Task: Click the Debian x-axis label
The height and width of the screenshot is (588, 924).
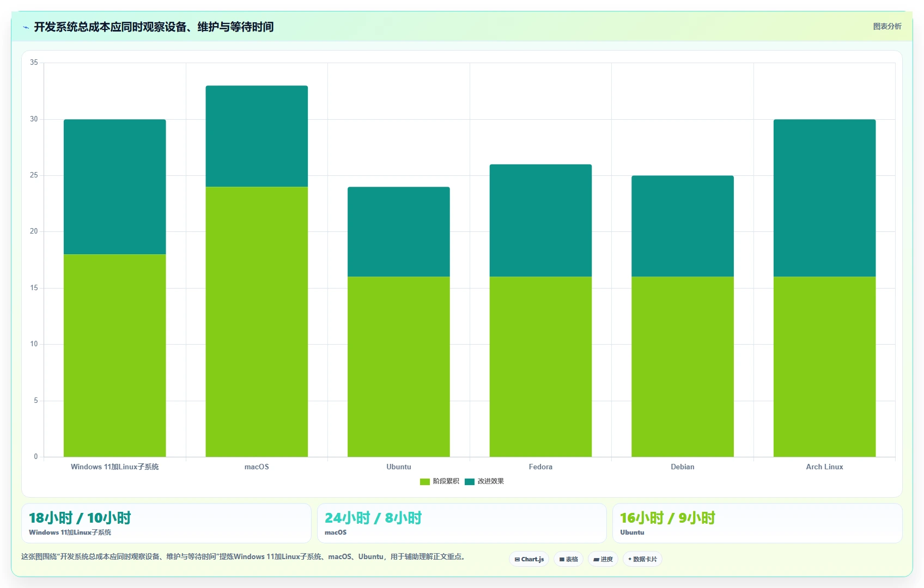Action: 683,467
